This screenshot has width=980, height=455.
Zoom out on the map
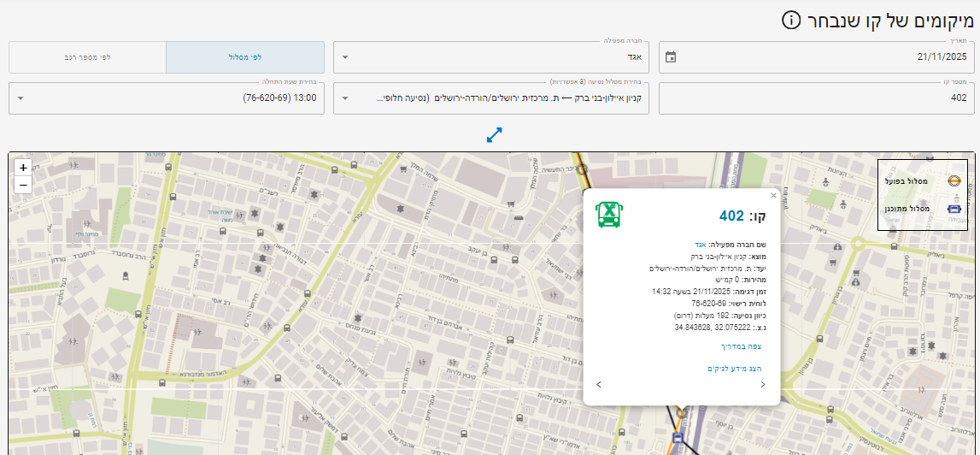pos(23,185)
